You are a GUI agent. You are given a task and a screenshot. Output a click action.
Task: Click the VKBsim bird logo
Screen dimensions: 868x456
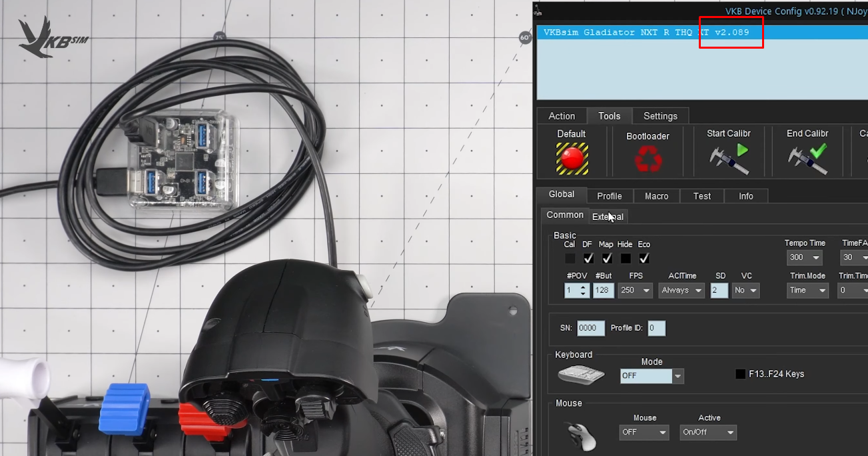pyautogui.click(x=52, y=39)
